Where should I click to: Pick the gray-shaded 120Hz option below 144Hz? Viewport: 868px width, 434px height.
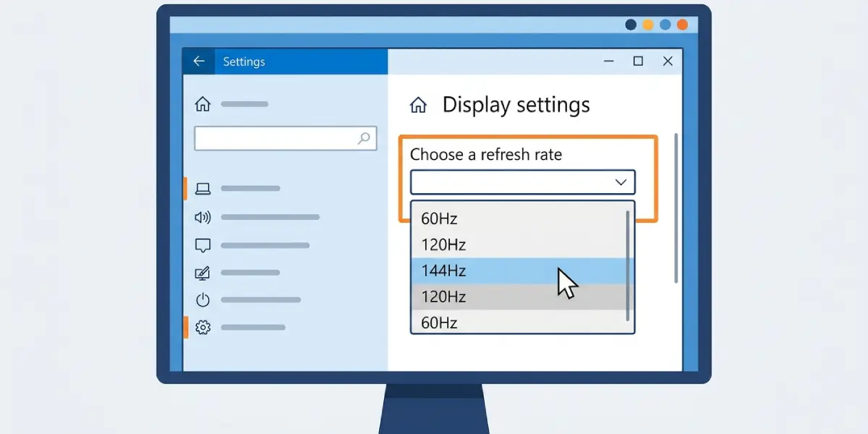[519, 297]
